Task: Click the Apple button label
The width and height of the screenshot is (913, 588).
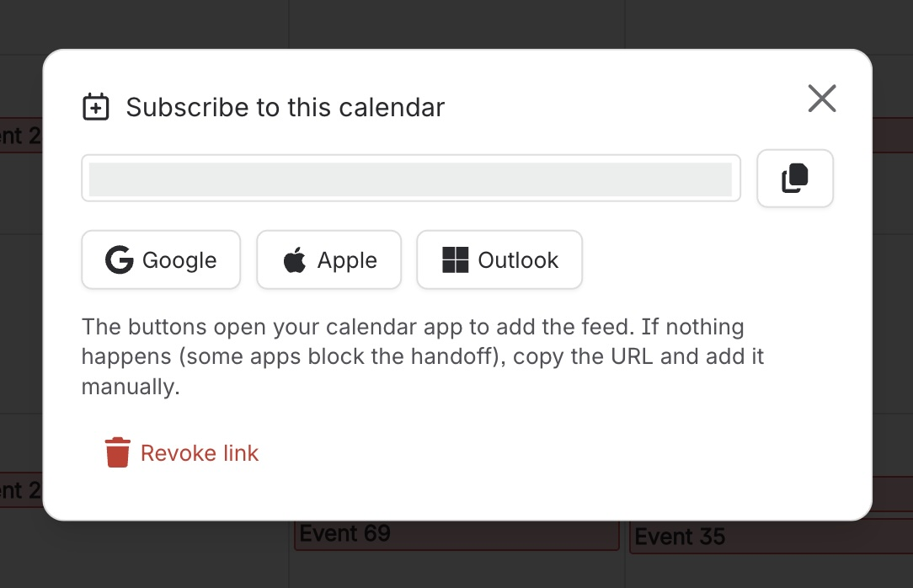Action: pyautogui.click(x=347, y=260)
